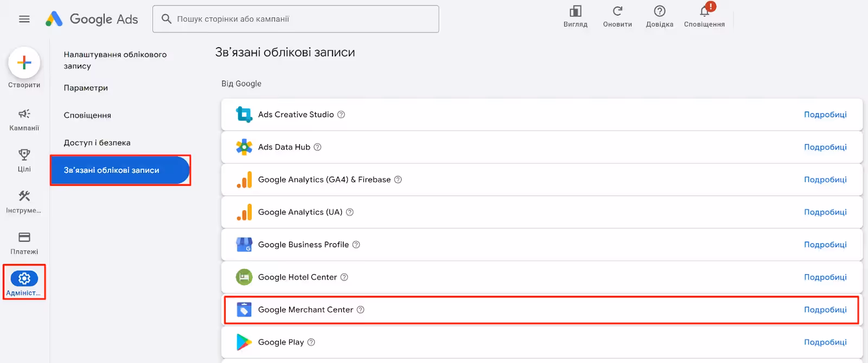
Task: Show help tooltip for Google Merchant Center
Action: point(361,309)
